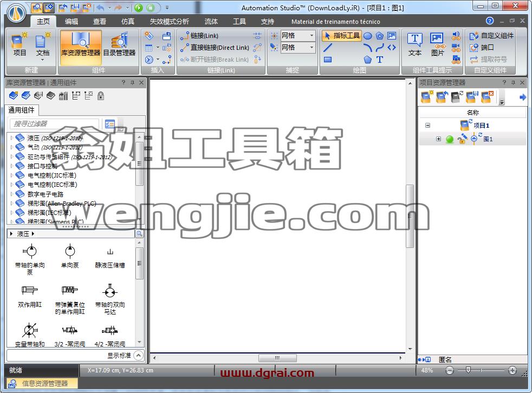Choose the 带轴的双向马达 motor component
The image size is (532, 393).
coord(110,299)
